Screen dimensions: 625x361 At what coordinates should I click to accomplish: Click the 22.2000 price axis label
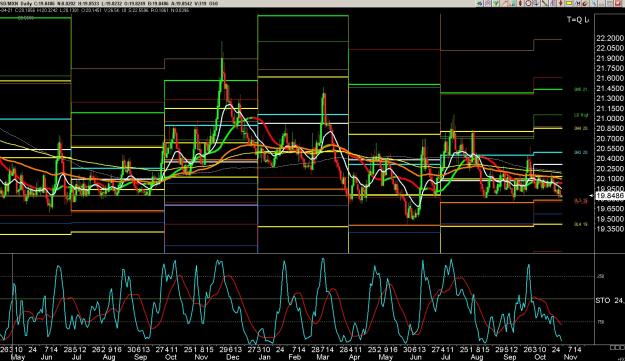point(609,38)
